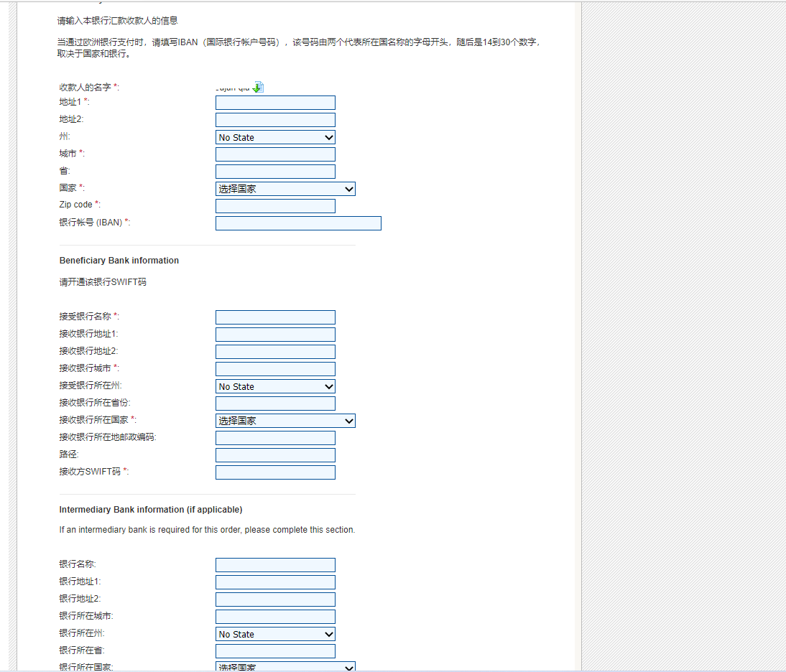Click the 接受银行名称 bank name field
The width and height of the screenshot is (786, 672).
point(275,317)
